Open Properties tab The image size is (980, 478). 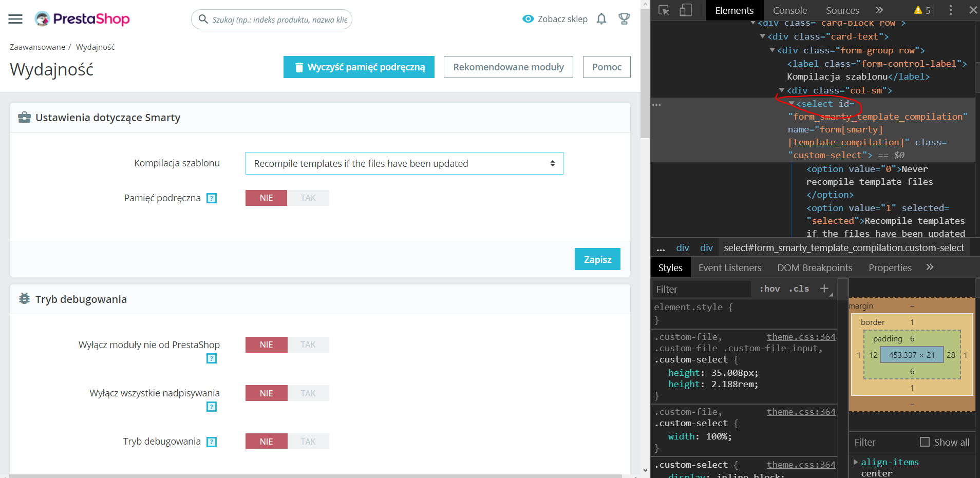tap(890, 267)
